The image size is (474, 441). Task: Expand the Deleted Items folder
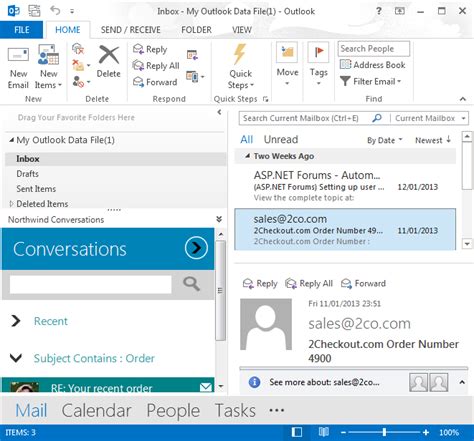12,204
